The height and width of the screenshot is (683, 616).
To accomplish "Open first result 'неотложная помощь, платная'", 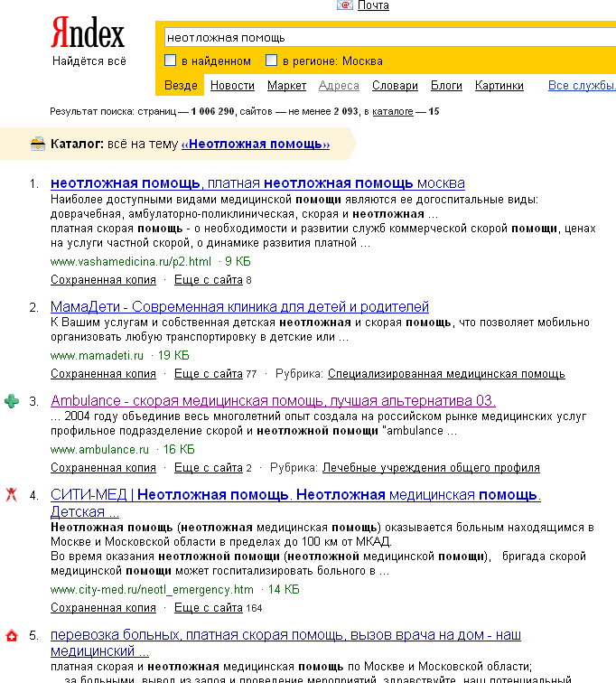I will coord(257,183).
